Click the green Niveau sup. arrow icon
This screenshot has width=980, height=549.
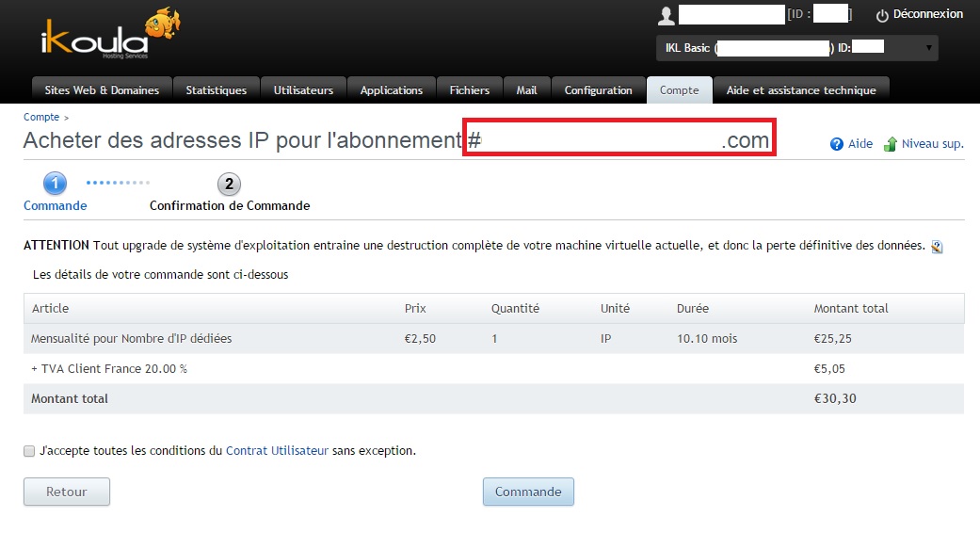[891, 145]
